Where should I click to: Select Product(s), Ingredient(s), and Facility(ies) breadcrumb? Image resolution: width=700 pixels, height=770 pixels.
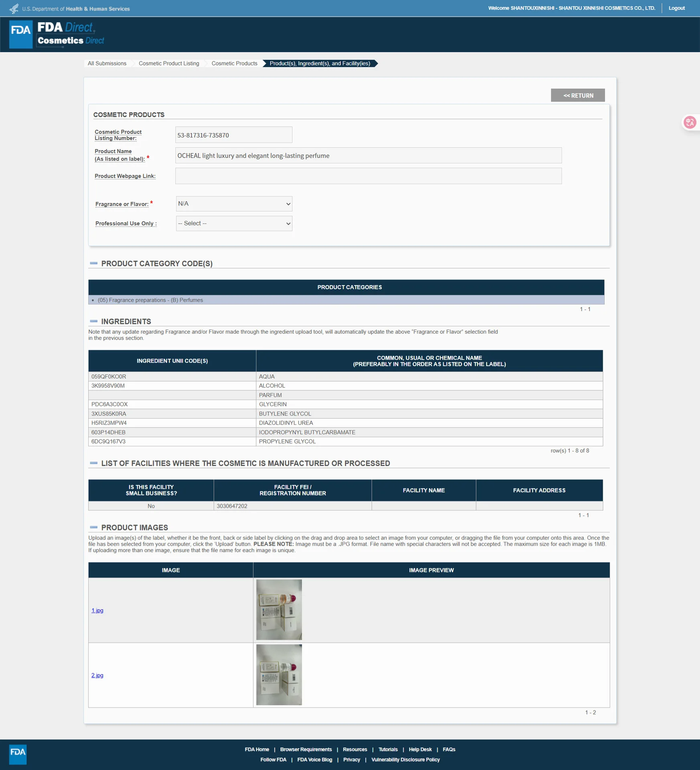coord(320,63)
